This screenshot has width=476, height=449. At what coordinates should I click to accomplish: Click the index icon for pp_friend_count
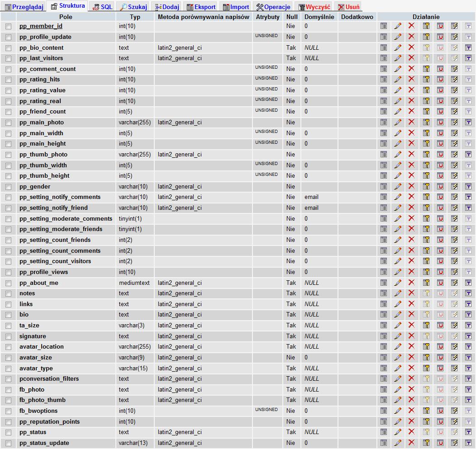coord(454,111)
